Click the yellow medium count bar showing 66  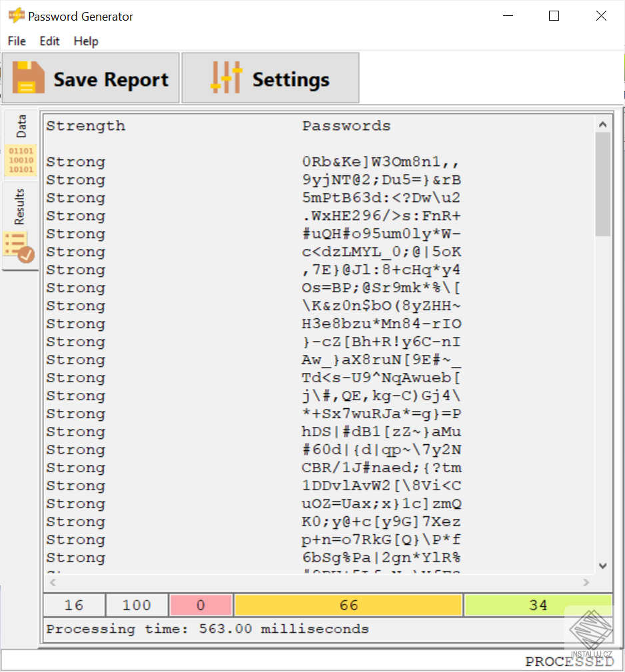click(348, 605)
